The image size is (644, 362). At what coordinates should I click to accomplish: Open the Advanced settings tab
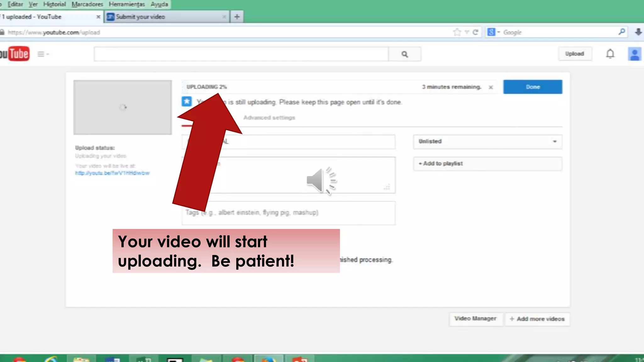click(269, 118)
